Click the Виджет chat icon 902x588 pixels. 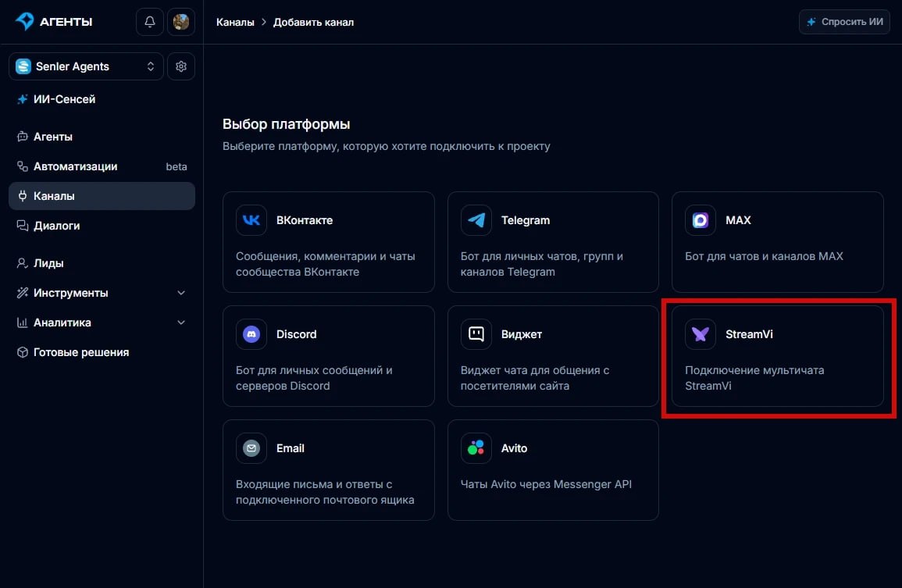(x=476, y=334)
